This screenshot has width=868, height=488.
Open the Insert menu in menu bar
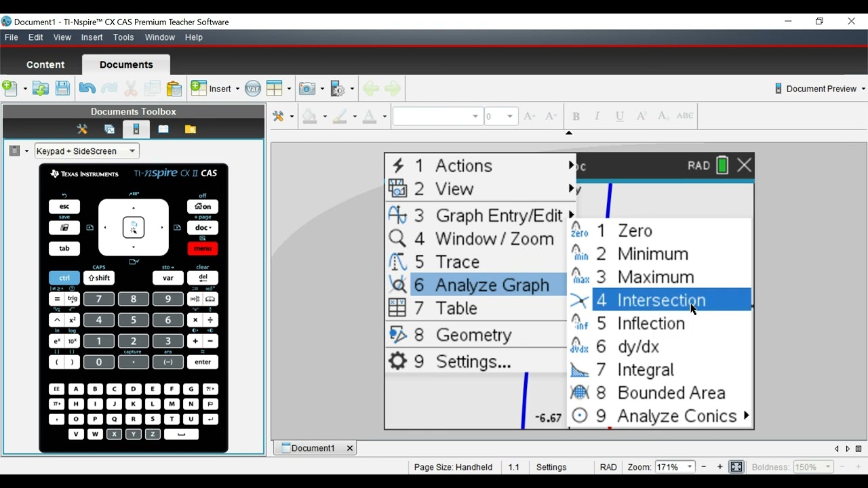click(92, 37)
